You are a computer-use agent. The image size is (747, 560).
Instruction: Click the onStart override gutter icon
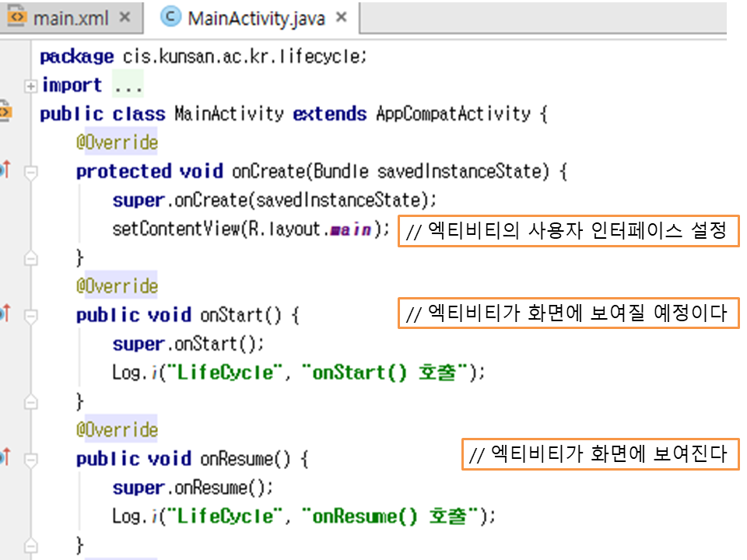pos(5,314)
